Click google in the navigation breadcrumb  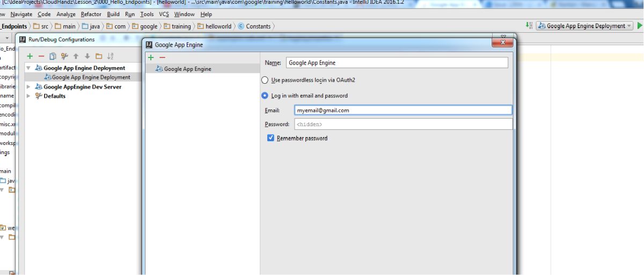[145, 26]
